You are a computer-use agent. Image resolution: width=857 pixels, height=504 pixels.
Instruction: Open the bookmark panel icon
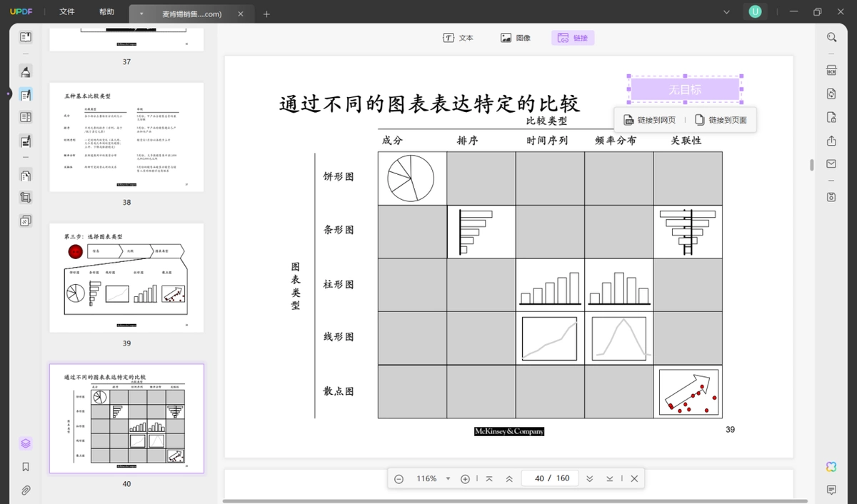coord(26,467)
